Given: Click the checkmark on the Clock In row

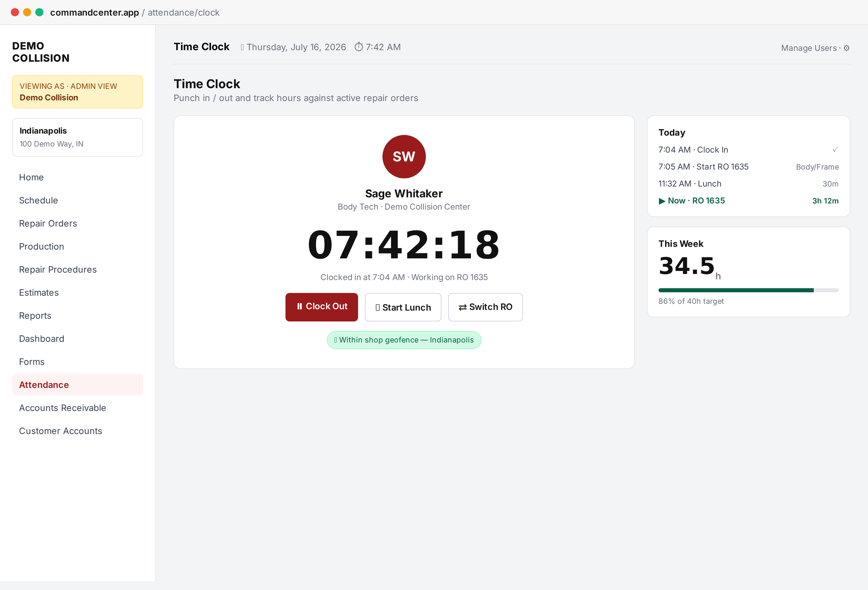Looking at the screenshot, I should coord(835,150).
